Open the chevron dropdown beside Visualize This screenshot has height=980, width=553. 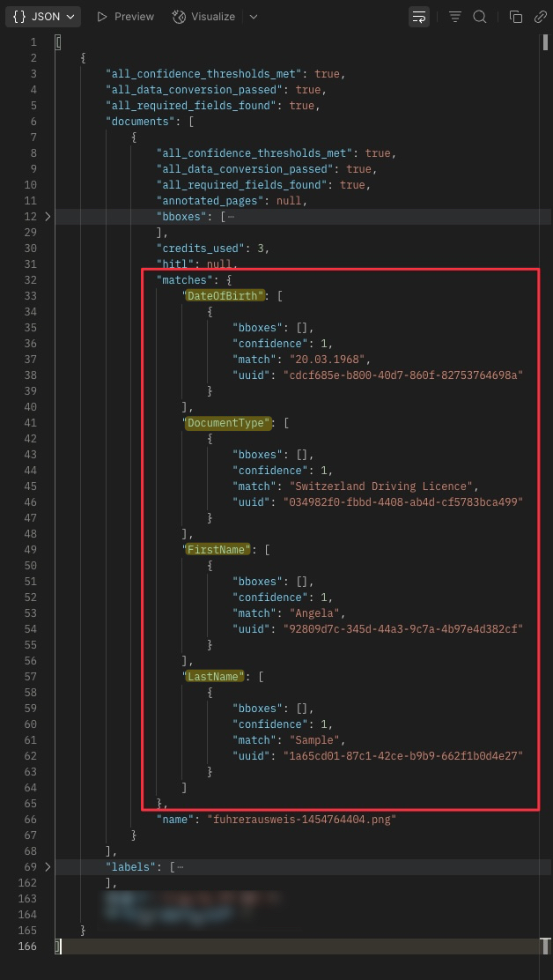pos(254,17)
